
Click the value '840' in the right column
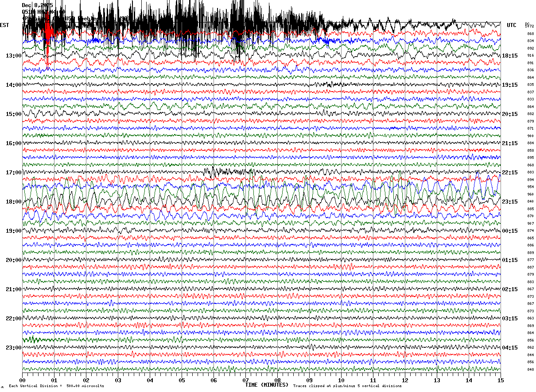[530, 202]
